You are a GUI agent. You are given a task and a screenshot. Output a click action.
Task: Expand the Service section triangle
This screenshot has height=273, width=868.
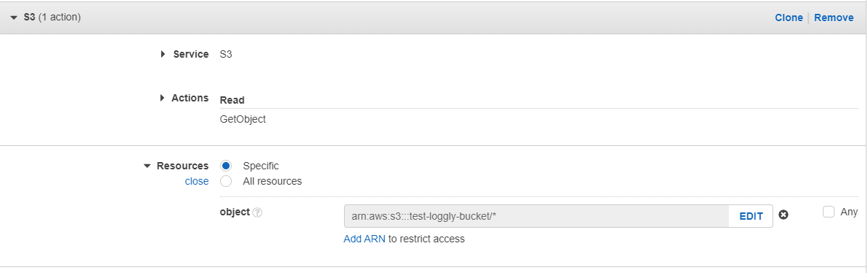click(163, 54)
